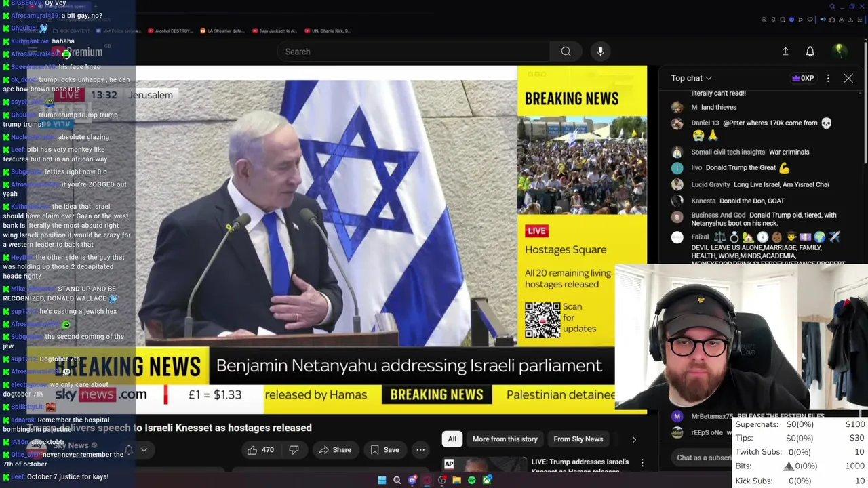Click the browser zoom magnifier toolbar icon
Screen dimensions: 868x488
click(x=764, y=20)
